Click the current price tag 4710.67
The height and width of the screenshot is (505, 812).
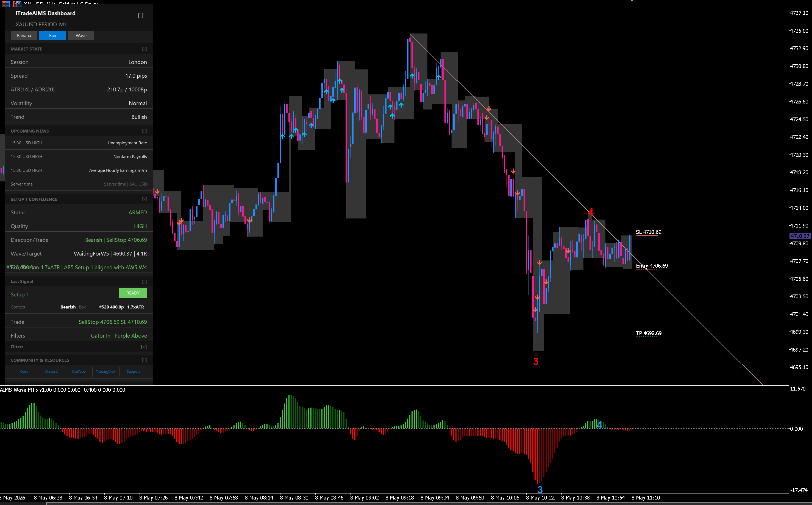click(x=800, y=236)
